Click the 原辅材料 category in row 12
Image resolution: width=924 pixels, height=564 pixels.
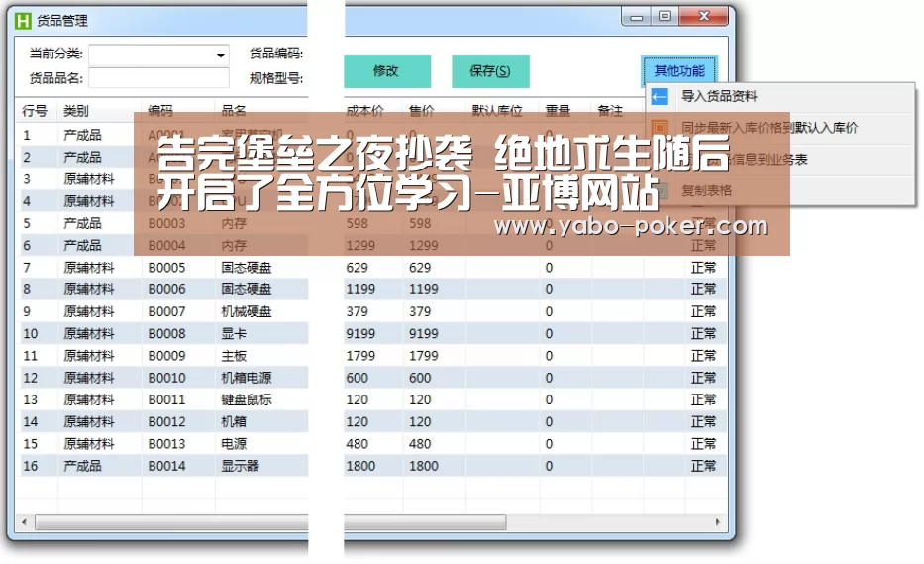88,378
